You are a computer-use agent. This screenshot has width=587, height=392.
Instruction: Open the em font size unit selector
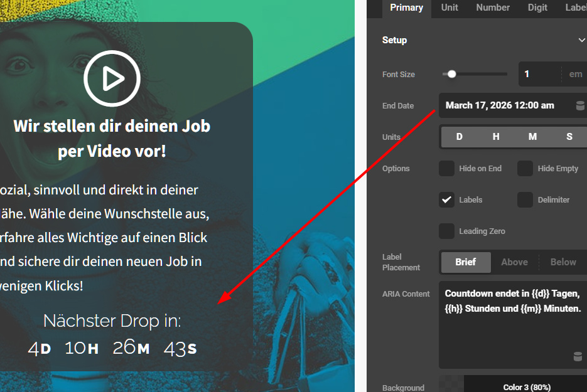point(575,74)
